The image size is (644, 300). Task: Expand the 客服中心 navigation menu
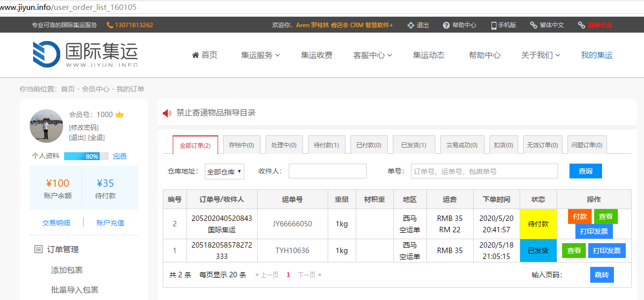point(372,55)
